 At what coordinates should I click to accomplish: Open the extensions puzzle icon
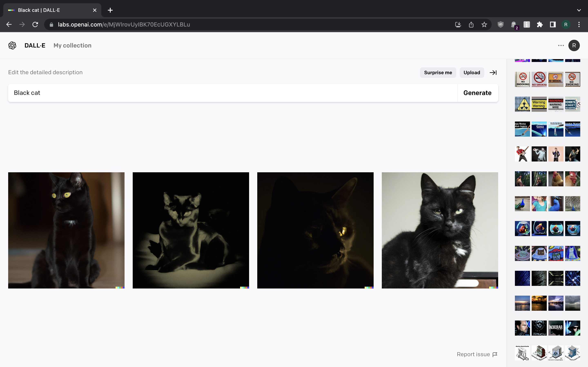point(540,24)
